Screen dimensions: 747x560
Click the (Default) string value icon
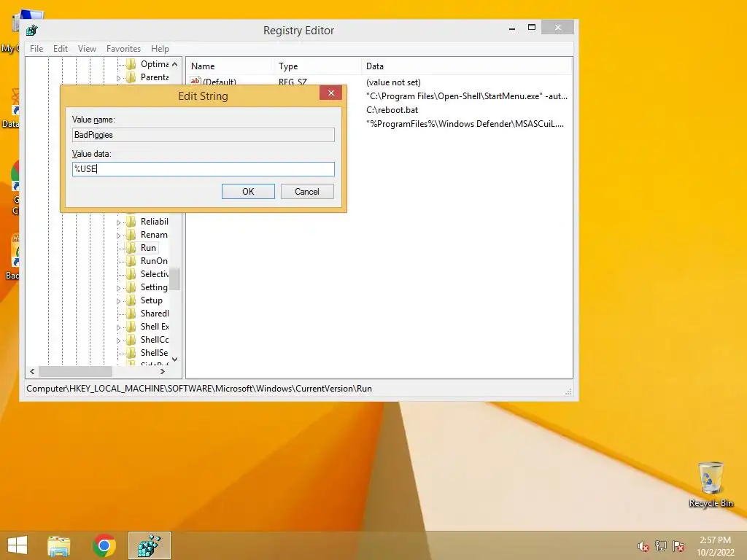tap(196, 82)
